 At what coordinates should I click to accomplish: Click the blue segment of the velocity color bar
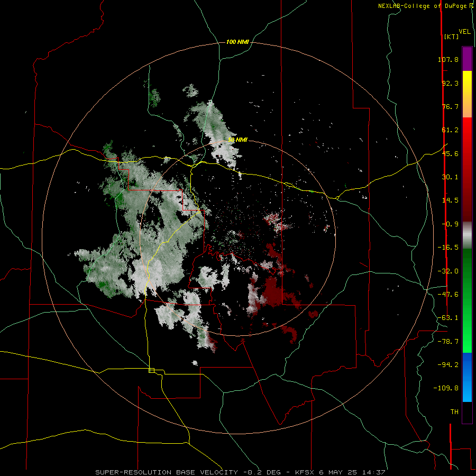tap(467, 377)
